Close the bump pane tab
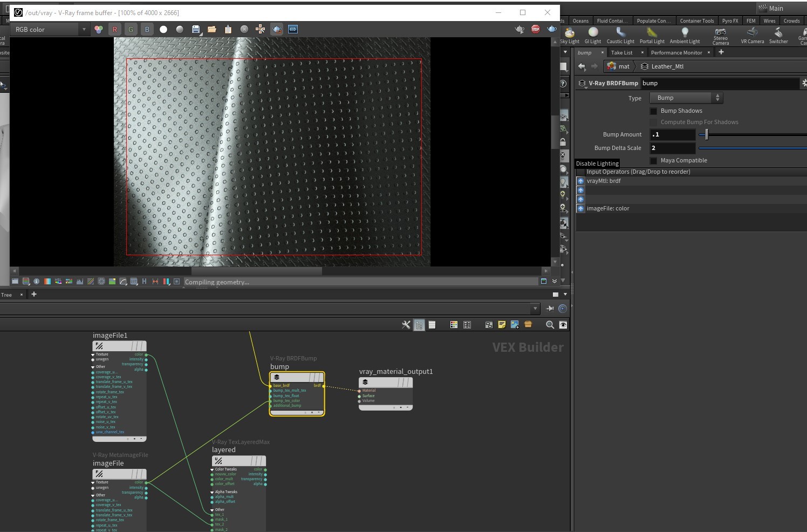The height and width of the screenshot is (532, 807). 602,52
